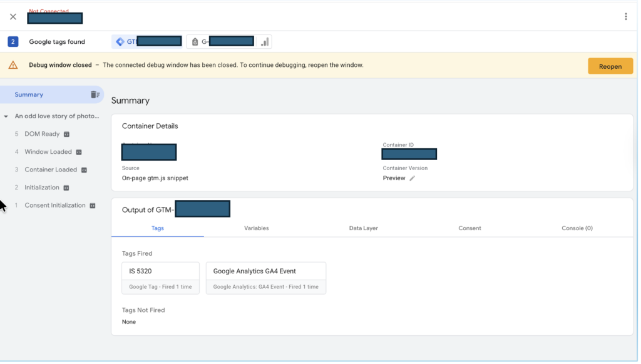Screen dimensions: 641x364
Task: Click the DOM Ready event badge icon
Action: [66, 134]
